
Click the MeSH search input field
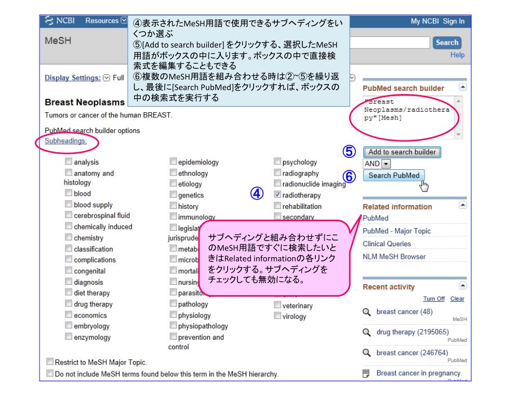[x=390, y=43]
